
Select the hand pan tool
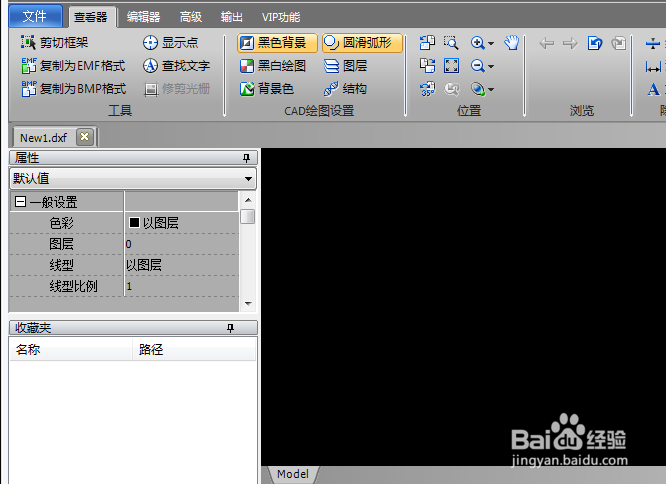[x=512, y=42]
